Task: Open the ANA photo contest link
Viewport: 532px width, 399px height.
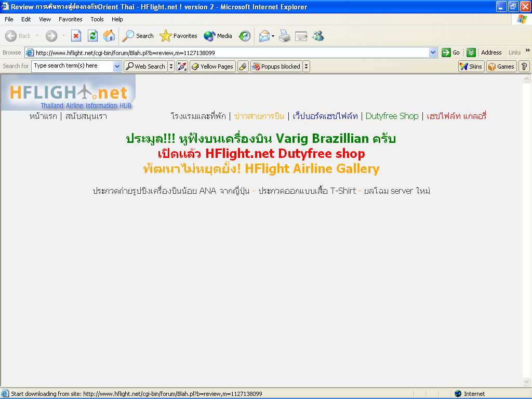Action: [x=171, y=191]
